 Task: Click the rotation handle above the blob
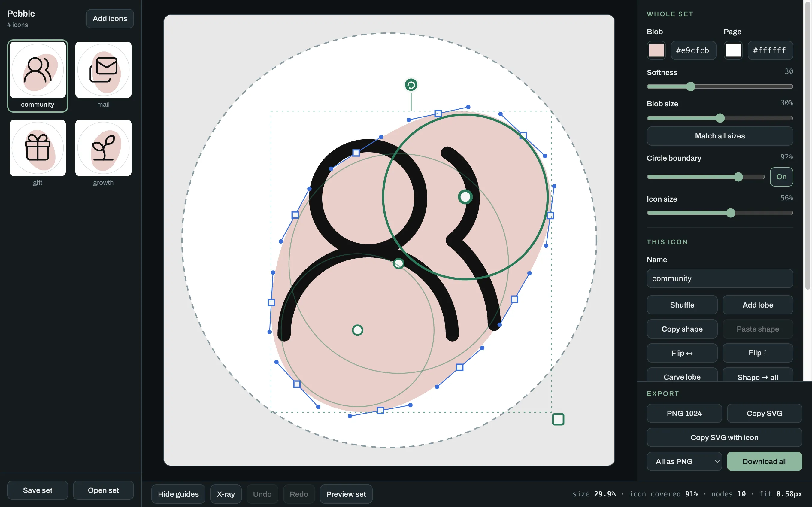411,85
